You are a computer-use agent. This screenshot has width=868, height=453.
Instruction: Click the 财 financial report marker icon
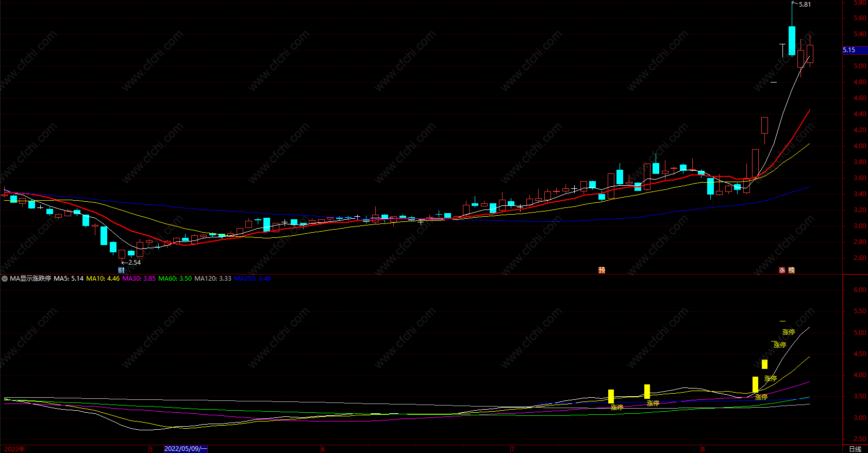121,270
